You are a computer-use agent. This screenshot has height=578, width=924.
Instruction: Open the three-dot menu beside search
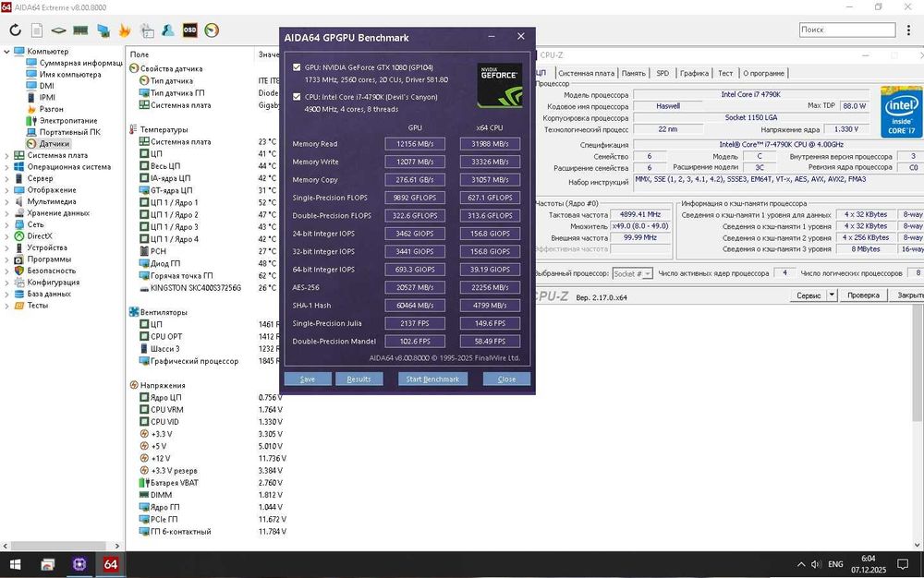[x=908, y=30]
